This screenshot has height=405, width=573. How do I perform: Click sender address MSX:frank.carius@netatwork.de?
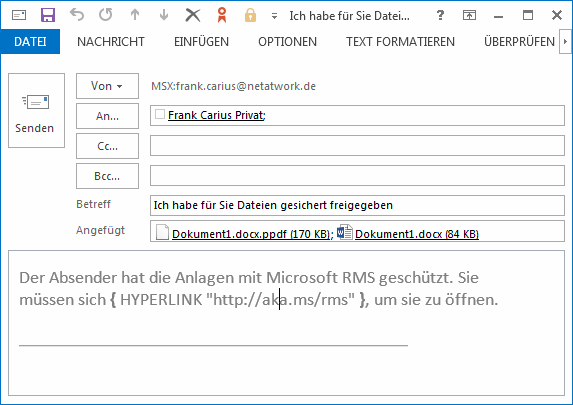(234, 86)
